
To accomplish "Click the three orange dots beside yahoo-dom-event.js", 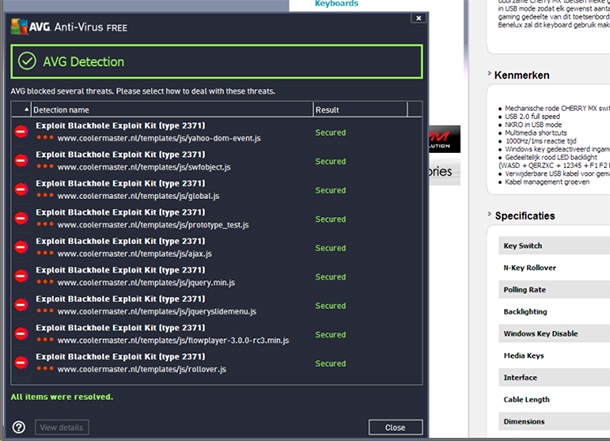I will pos(45,137).
